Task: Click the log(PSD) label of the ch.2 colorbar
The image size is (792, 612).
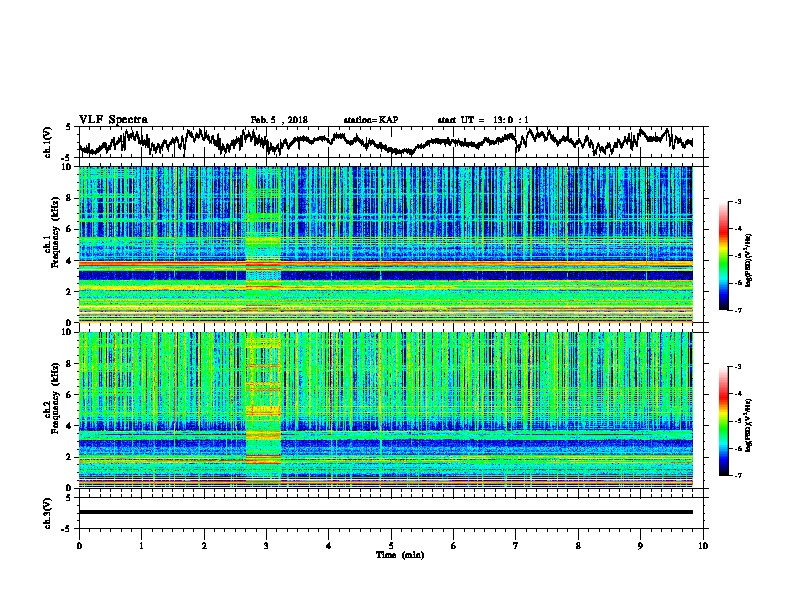Action: [748, 425]
